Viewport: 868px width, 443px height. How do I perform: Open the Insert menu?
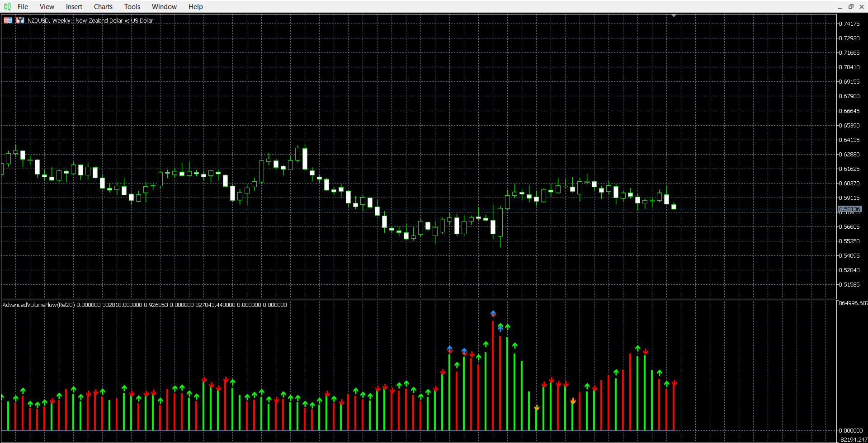(74, 7)
